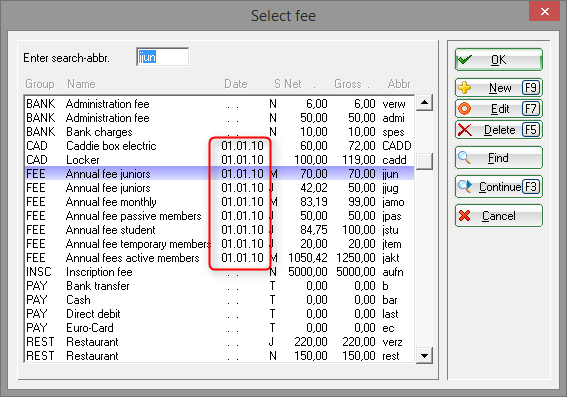Screen dimensions: 567x397
Task: Select the Bank transfer row
Action: [219, 286]
